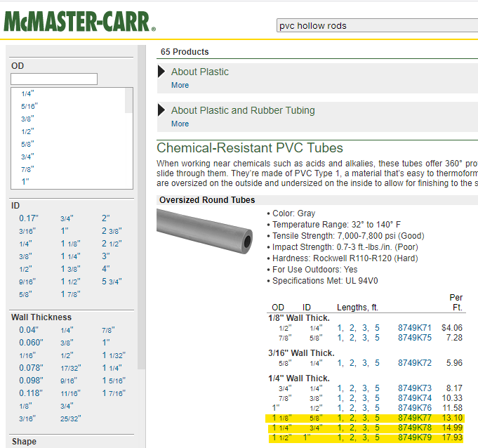The height and width of the screenshot is (448, 478).
Task: Click the McMaster-Carr logo
Action: click(79, 22)
